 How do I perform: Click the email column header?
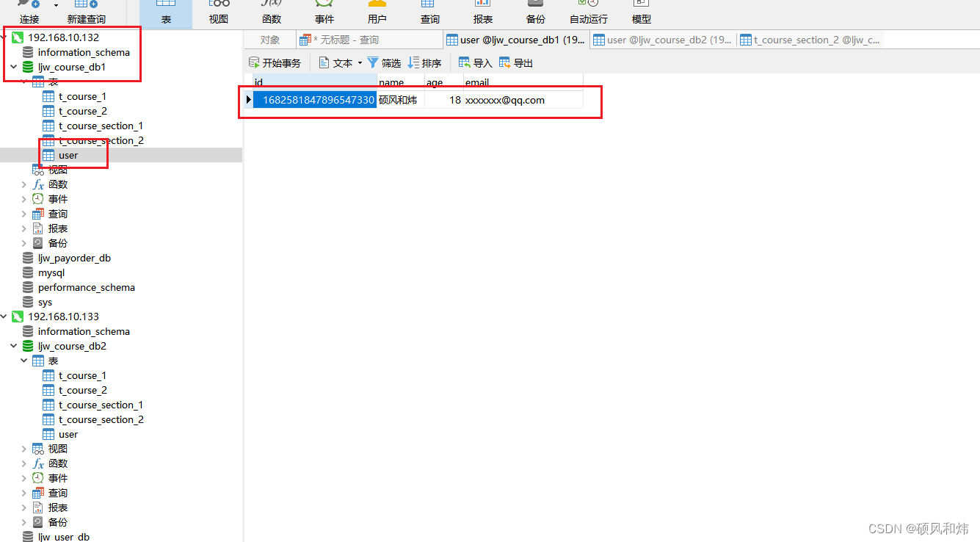(523, 82)
